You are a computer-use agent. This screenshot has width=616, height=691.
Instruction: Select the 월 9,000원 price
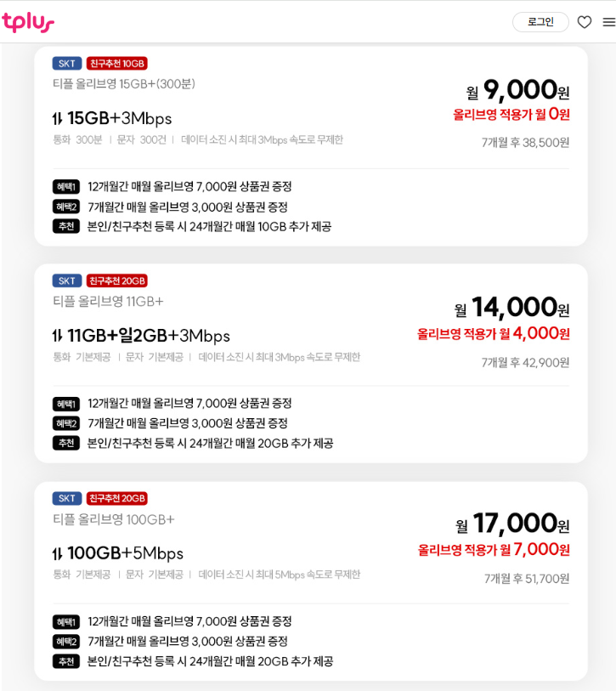517,90
